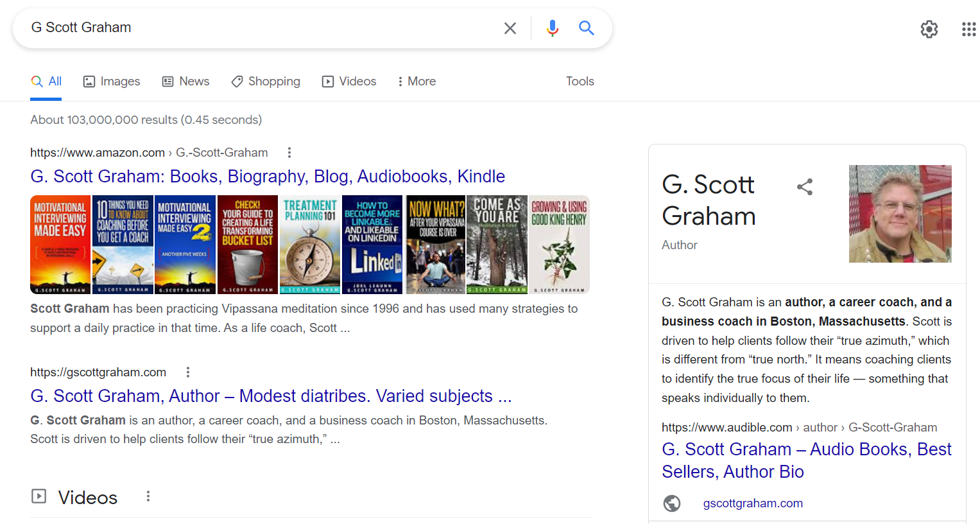This screenshot has height=524, width=980.
Task: Open the Treatment Planning 101 book cover
Action: point(310,245)
